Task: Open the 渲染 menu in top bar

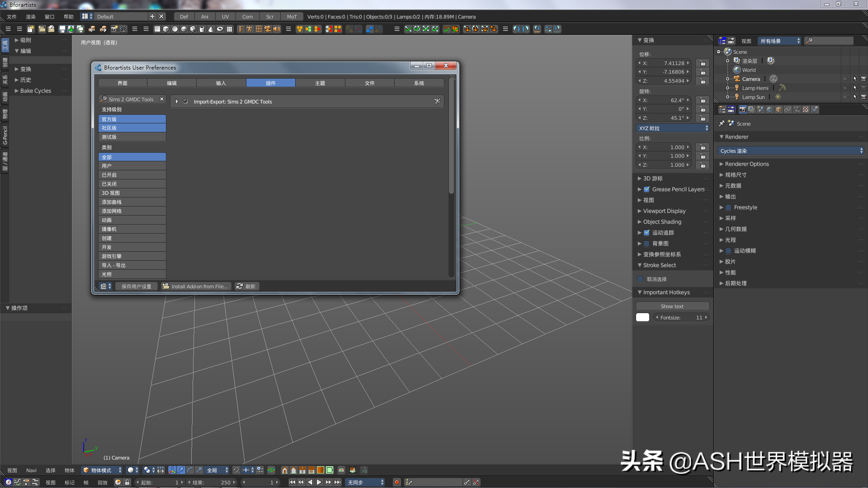Action: point(30,16)
